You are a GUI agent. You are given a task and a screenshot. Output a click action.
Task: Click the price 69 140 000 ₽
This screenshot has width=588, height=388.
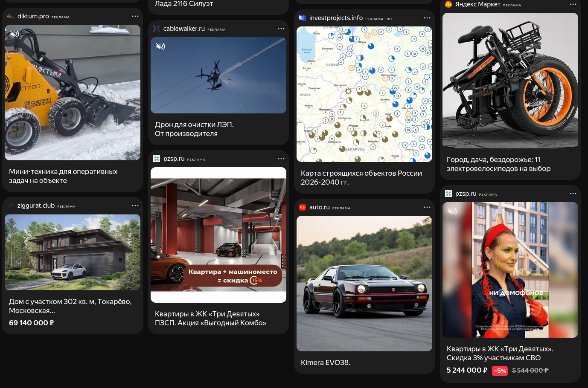pyautogui.click(x=32, y=323)
